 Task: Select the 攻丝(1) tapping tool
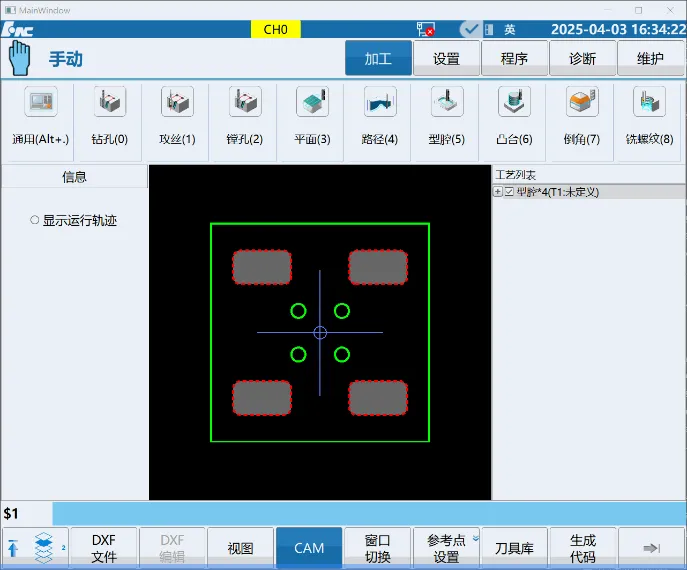click(x=177, y=102)
